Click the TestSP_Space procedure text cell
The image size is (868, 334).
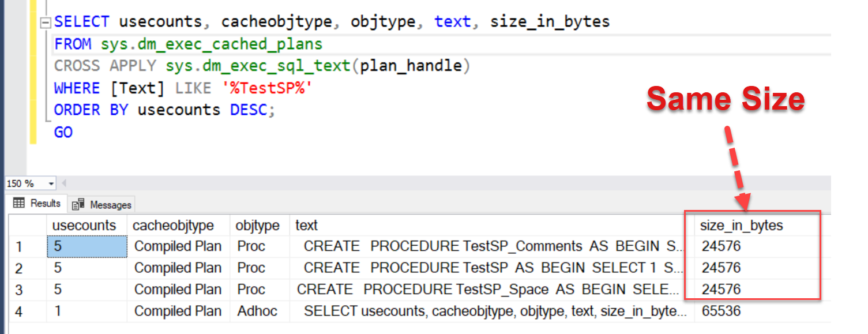point(492,290)
